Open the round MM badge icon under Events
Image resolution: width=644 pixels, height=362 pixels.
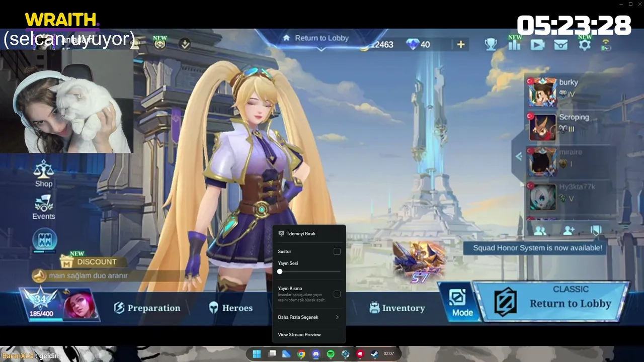[45, 240]
